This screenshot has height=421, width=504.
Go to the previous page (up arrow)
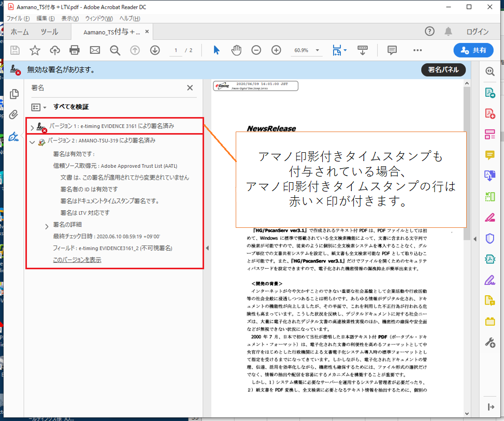click(x=135, y=50)
